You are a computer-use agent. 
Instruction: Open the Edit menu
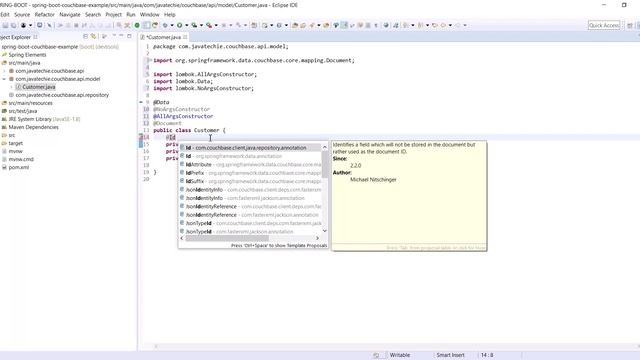pos(4,15)
